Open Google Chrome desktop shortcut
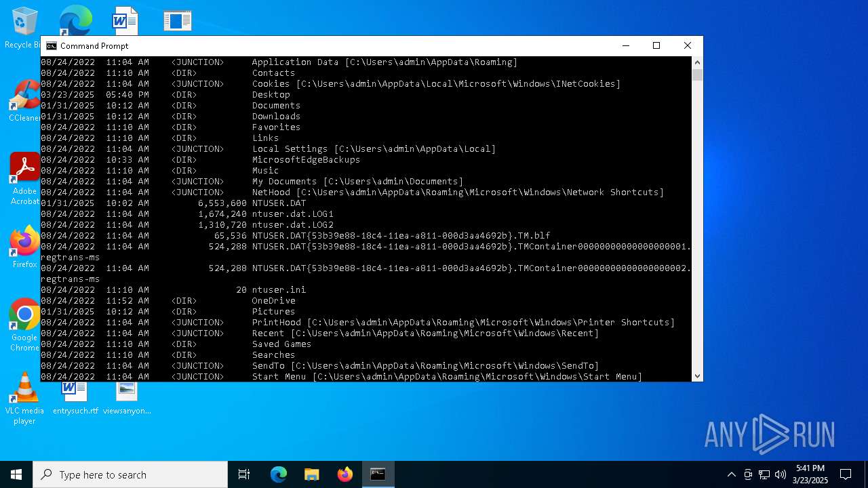This screenshot has width=868, height=488. tap(24, 325)
